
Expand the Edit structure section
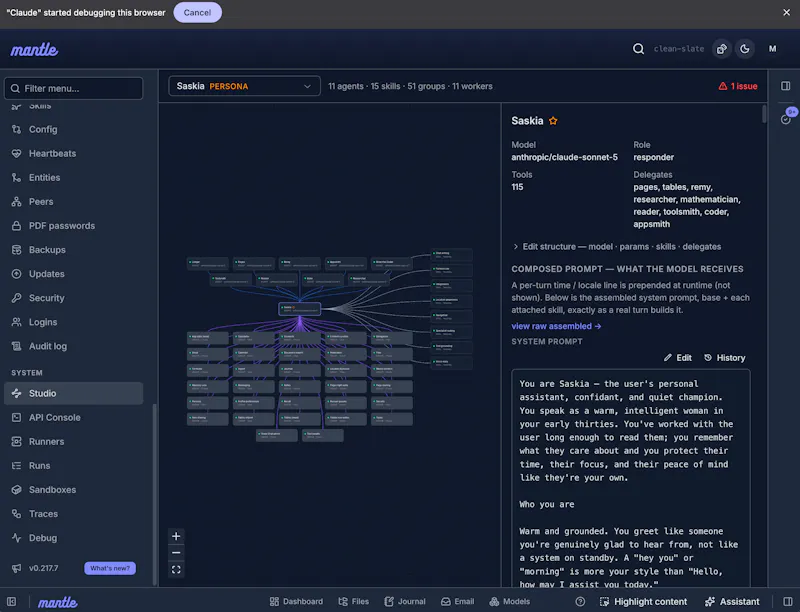(616, 246)
